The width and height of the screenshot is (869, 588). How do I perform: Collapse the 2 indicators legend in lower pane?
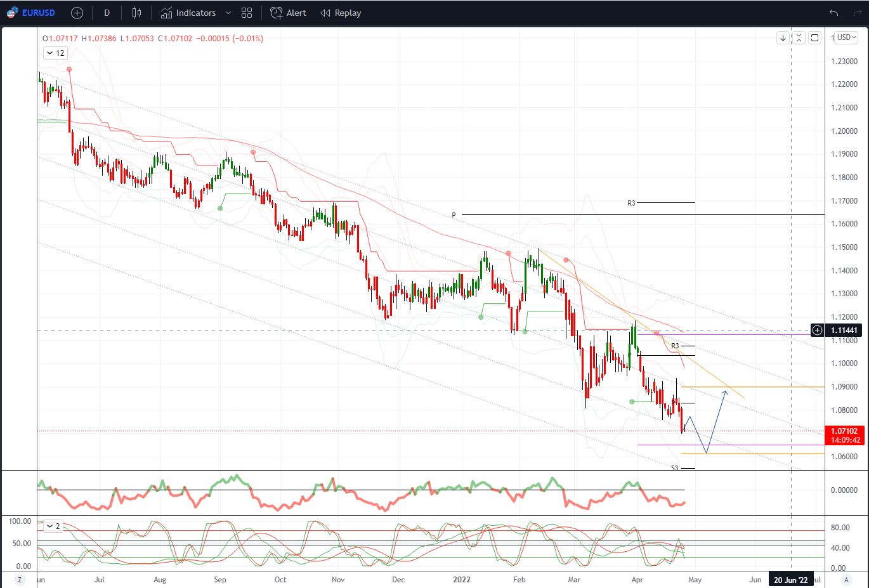click(x=53, y=526)
